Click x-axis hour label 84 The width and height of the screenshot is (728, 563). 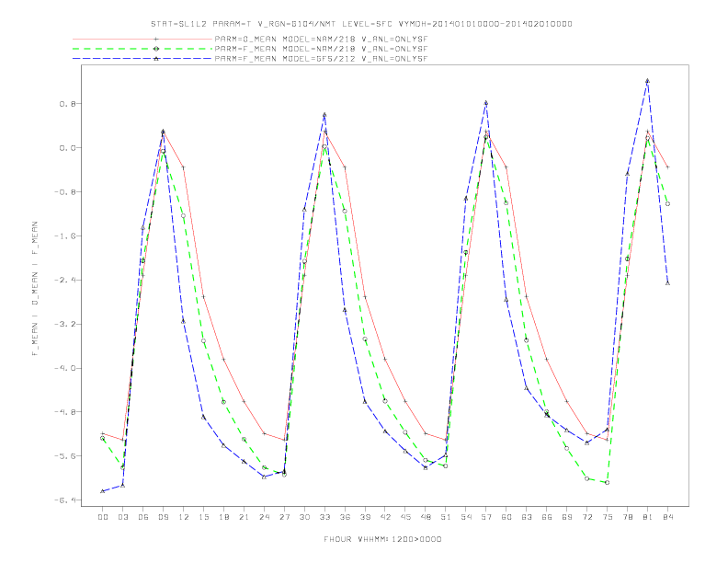point(668,517)
